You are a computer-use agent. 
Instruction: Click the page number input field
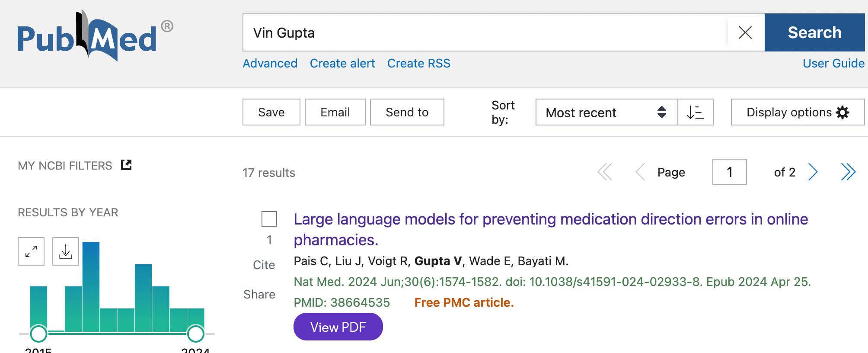(x=730, y=172)
